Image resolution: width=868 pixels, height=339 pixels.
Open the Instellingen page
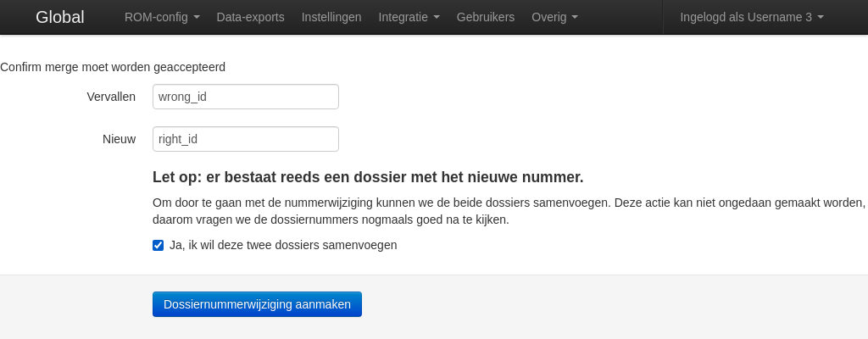click(331, 17)
